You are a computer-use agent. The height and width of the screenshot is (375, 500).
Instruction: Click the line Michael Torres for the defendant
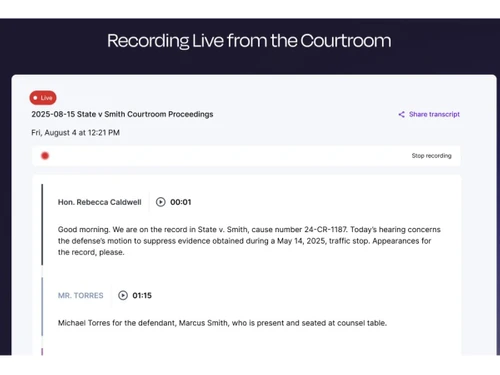(222, 323)
